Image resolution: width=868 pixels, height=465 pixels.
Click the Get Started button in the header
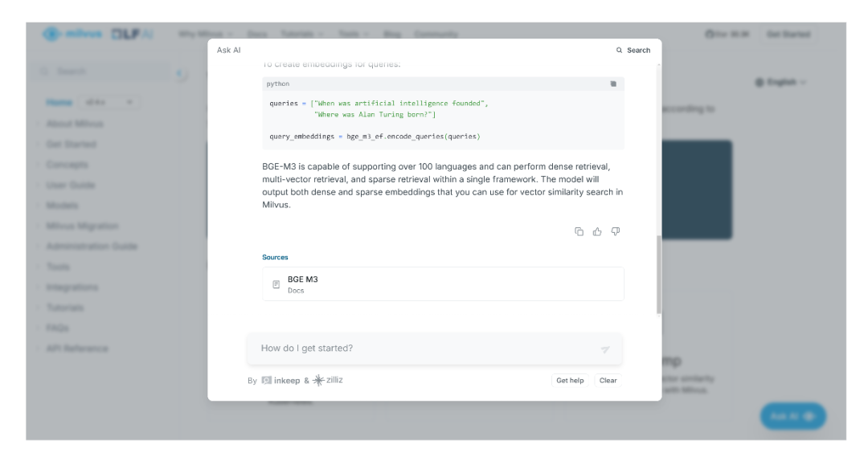[788, 35]
